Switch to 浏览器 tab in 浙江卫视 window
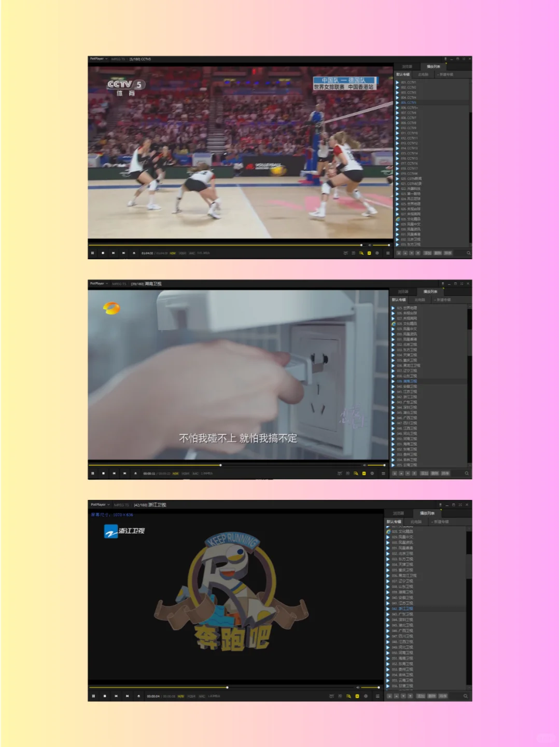Image resolution: width=560 pixels, height=747 pixels. point(398,513)
